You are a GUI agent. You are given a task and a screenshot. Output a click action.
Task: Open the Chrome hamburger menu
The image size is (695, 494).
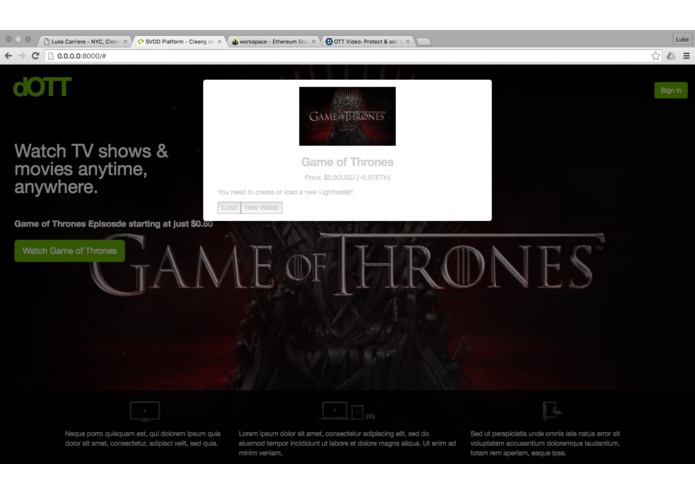686,56
